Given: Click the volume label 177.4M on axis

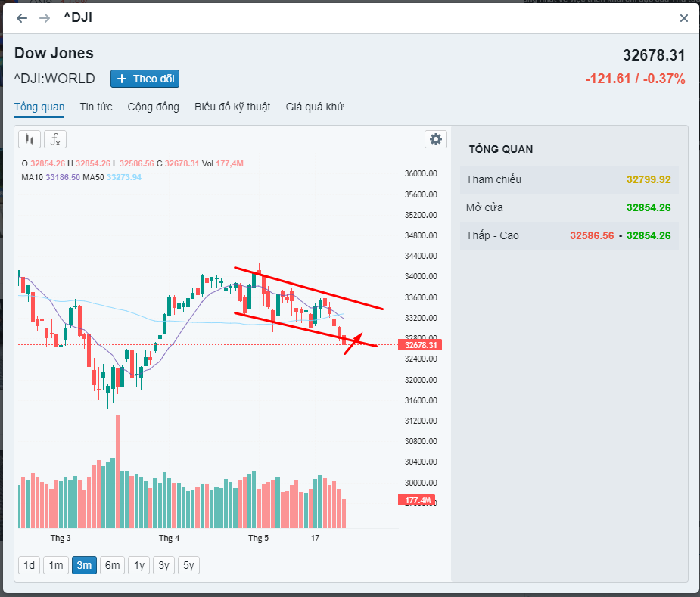Looking at the screenshot, I should (x=416, y=500).
